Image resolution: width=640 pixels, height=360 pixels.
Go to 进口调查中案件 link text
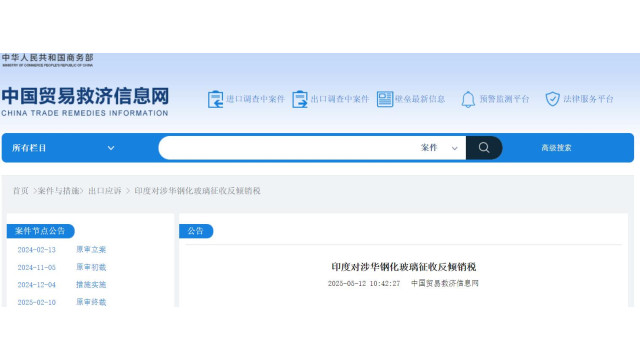pos(256,99)
